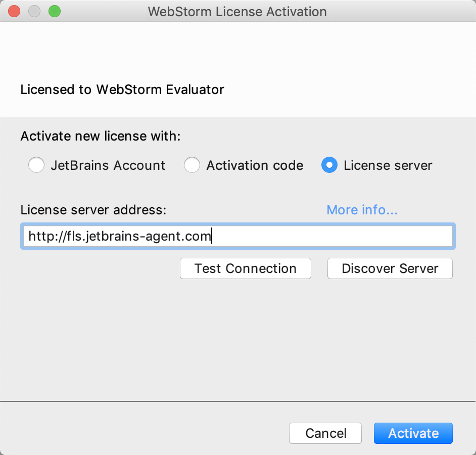476x455 pixels.
Task: Cancel the license activation dialog
Action: tap(325, 433)
